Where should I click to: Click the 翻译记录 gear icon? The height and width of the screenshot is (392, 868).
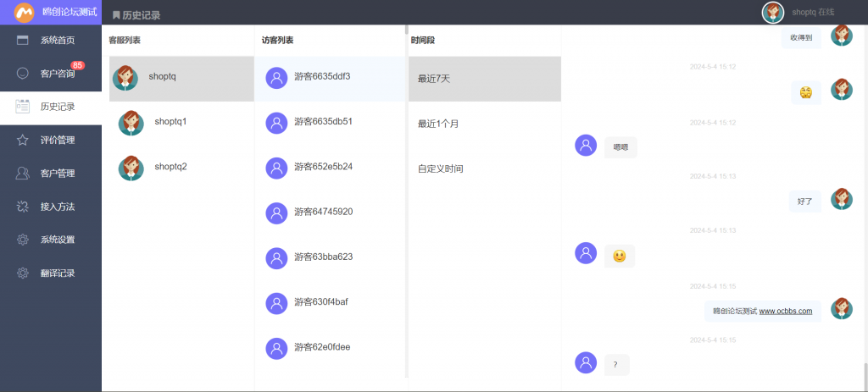coord(23,273)
